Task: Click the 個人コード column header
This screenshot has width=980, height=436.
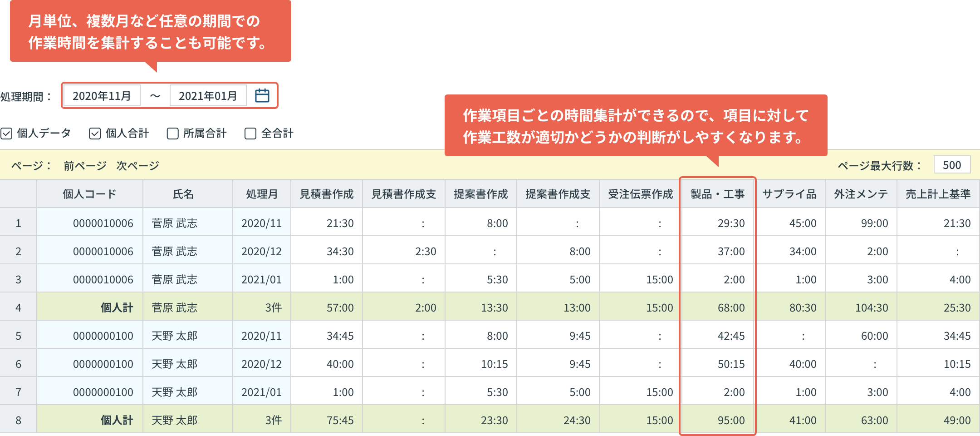Action: click(x=90, y=194)
